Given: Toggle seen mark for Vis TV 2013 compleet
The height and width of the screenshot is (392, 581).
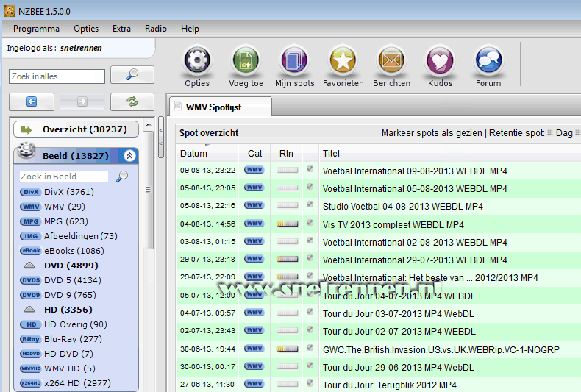Looking at the screenshot, I should [x=310, y=223].
